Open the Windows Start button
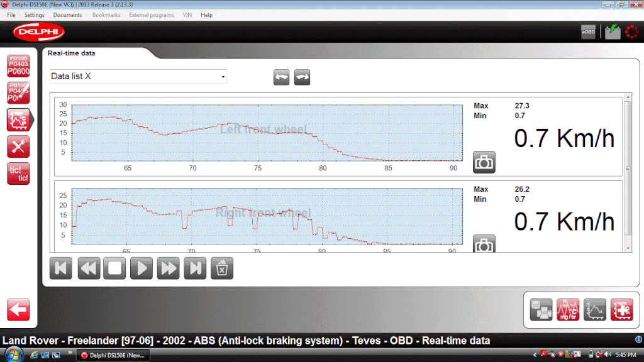 point(14,354)
